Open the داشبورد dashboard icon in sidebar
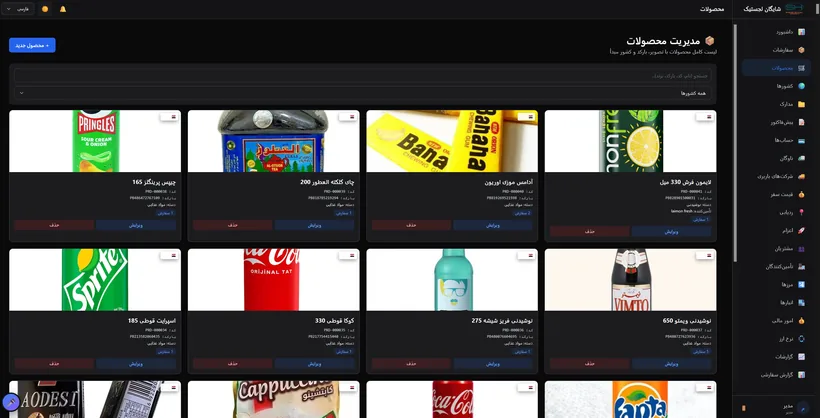This screenshot has height=418, width=820. pyautogui.click(x=801, y=32)
